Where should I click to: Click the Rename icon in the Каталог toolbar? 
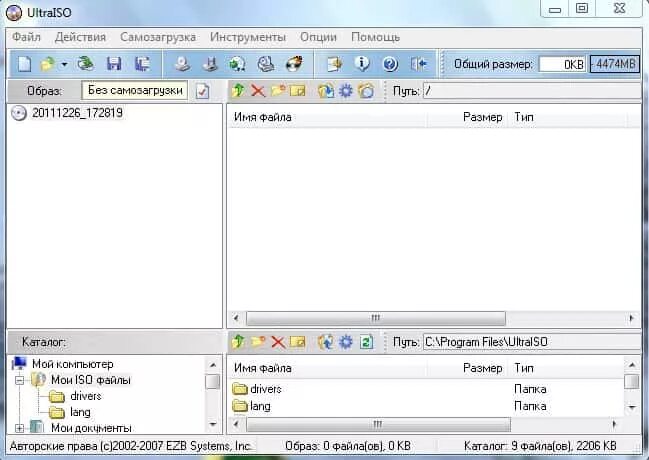coord(298,342)
